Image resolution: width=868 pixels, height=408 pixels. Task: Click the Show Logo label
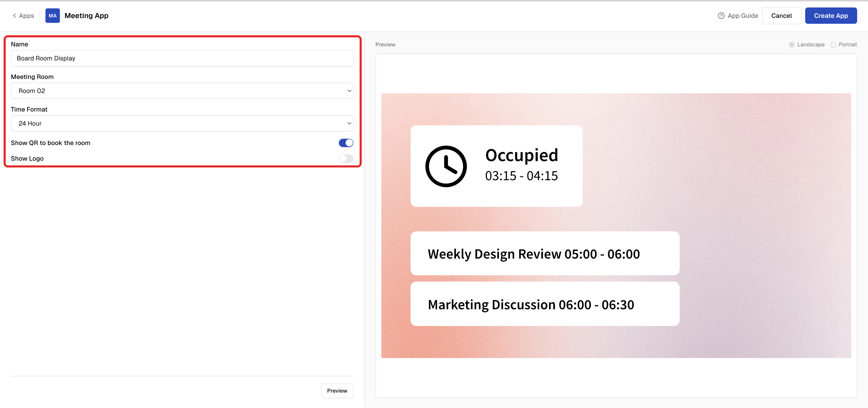27,158
